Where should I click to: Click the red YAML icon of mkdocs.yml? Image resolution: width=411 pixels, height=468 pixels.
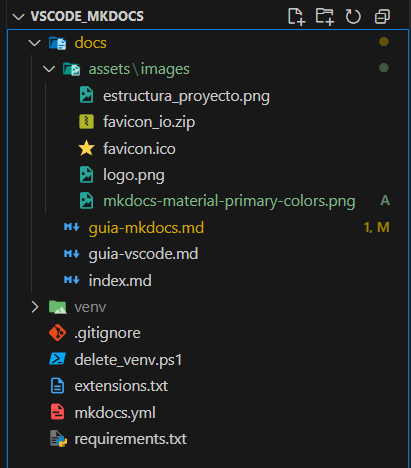pyautogui.click(x=57, y=412)
